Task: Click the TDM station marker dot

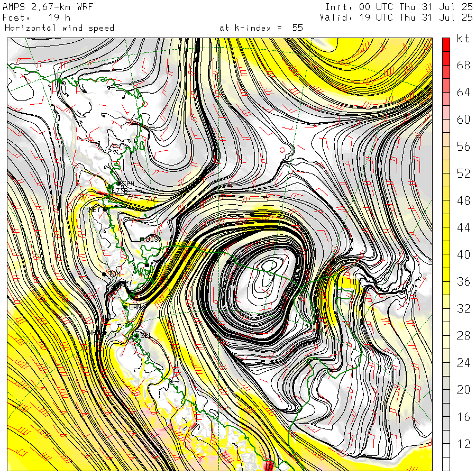Action: [x=104, y=274]
